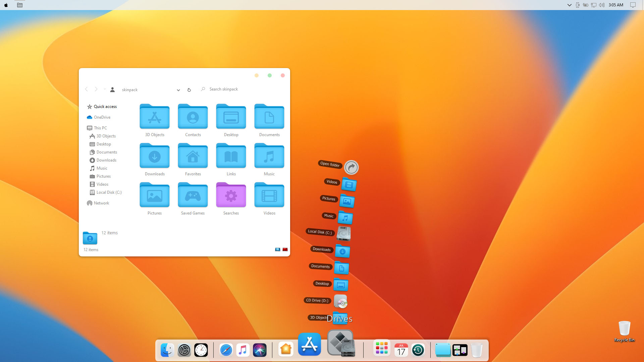Switch to large icons view in status bar

(285, 249)
